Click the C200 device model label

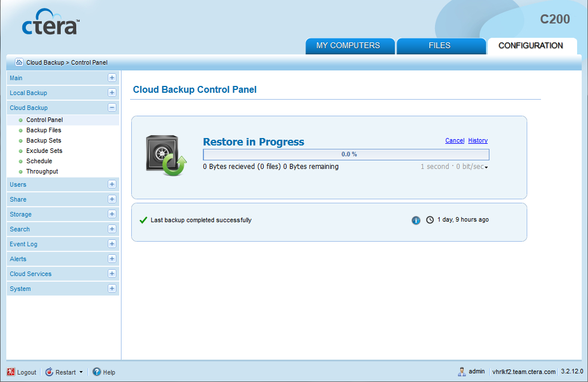point(555,19)
